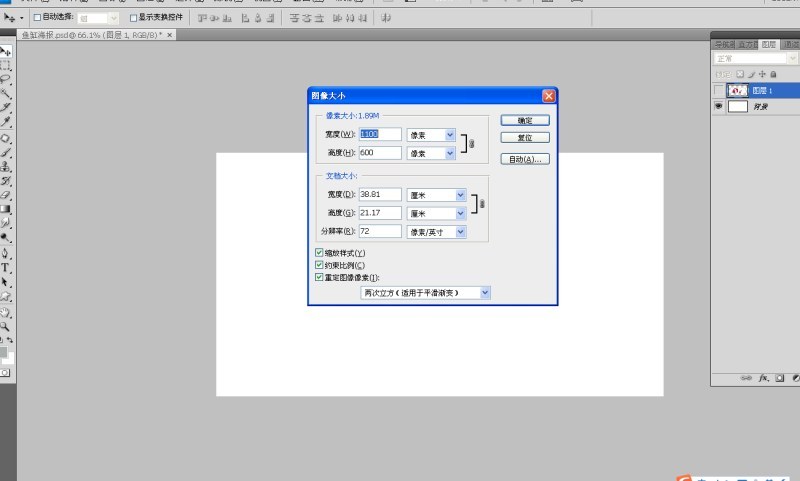Select the Clone Stamp tool
This screenshot has width=800, height=481.
[6, 166]
